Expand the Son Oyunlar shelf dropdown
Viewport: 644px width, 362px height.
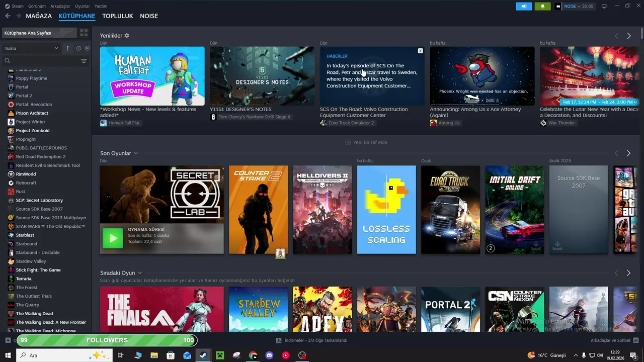136,153
